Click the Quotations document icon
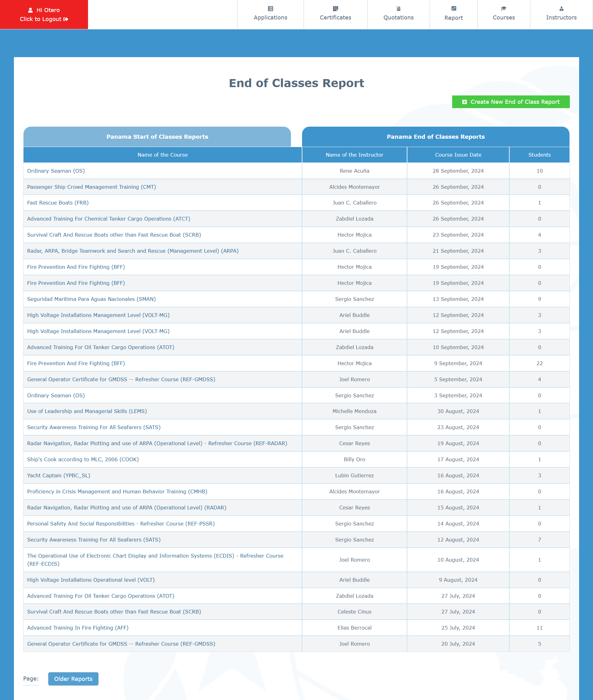The image size is (593, 700). [398, 9]
